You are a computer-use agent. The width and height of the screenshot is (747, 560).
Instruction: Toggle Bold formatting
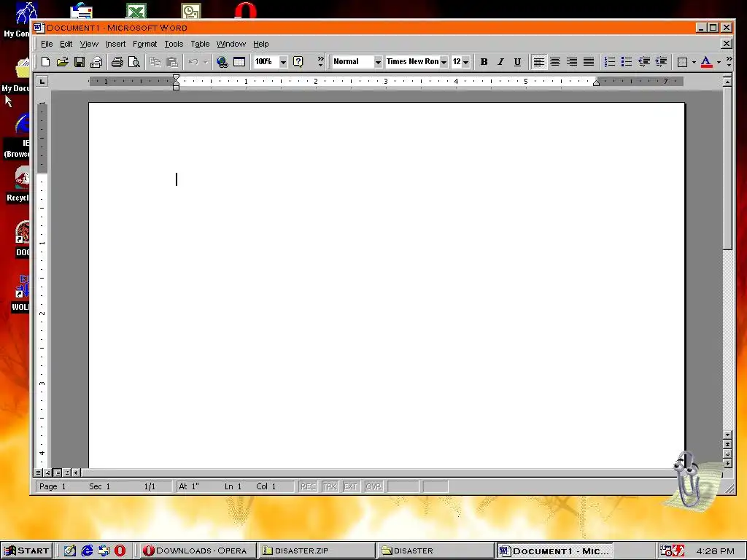point(484,62)
